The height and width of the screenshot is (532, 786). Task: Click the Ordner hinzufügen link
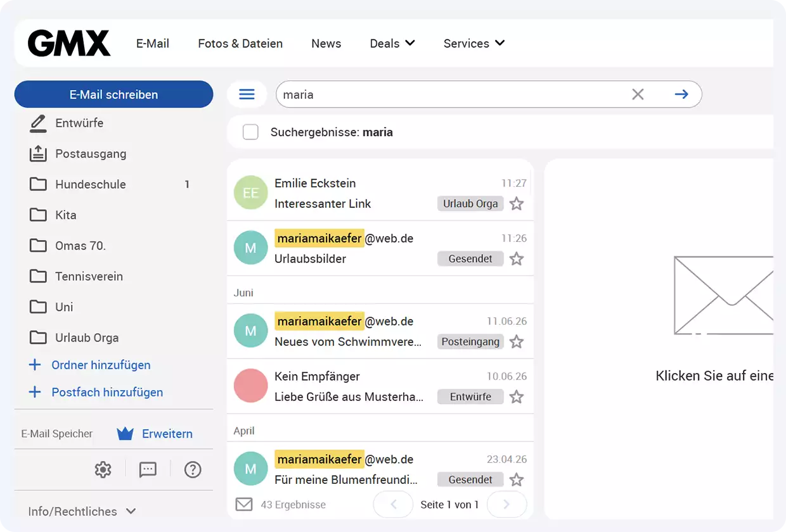pos(101,365)
